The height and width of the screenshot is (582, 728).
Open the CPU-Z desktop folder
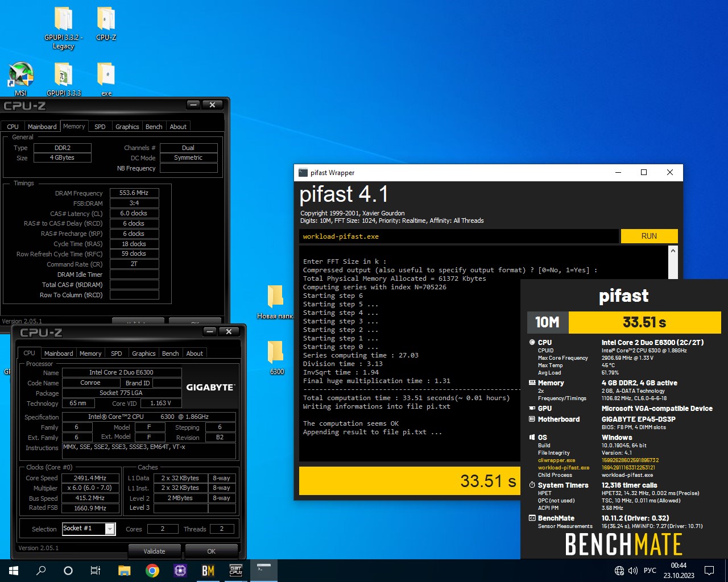pyautogui.click(x=106, y=24)
